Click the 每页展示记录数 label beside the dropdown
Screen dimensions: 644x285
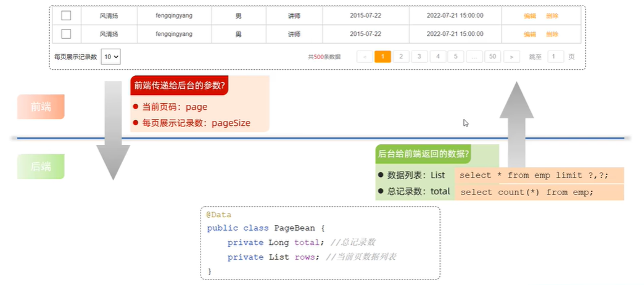point(76,57)
